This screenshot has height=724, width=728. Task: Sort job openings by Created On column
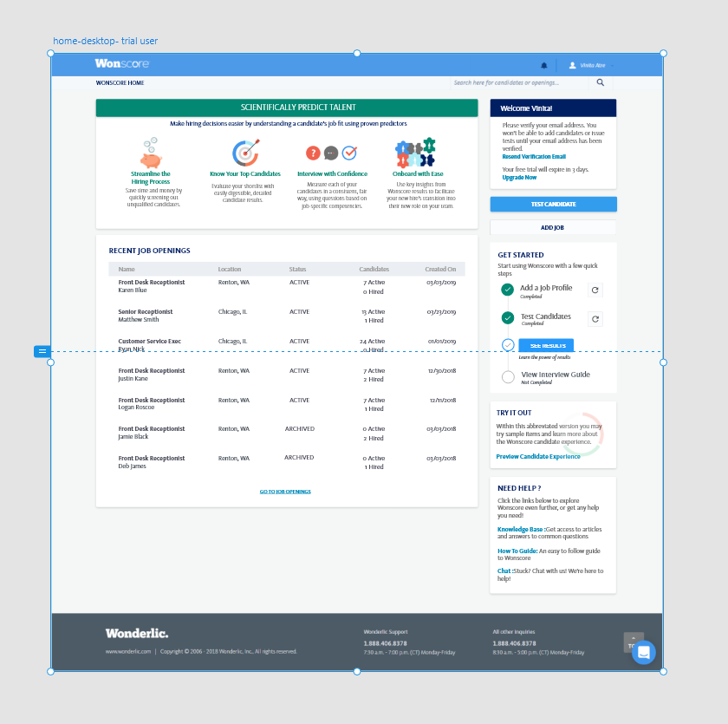pos(440,270)
